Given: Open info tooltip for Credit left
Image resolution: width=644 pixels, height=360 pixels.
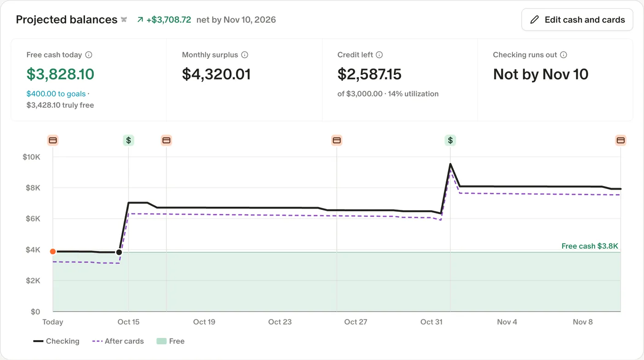Looking at the screenshot, I should 379,55.
